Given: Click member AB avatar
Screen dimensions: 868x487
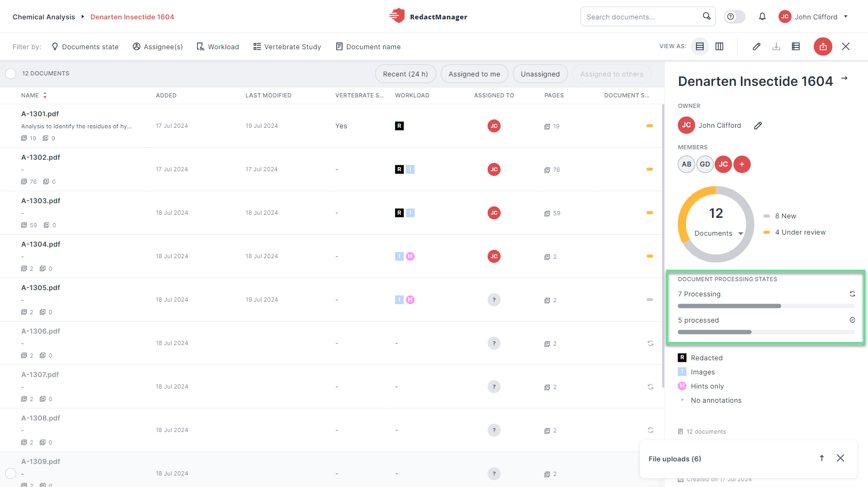Looking at the screenshot, I should [686, 164].
